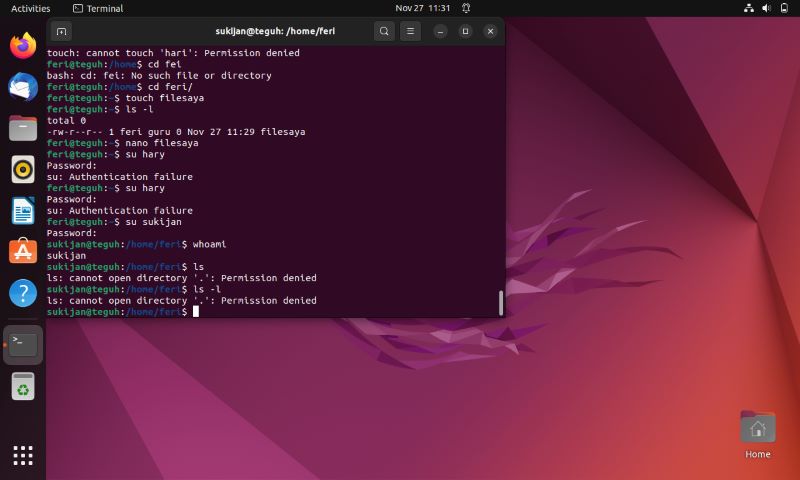The height and width of the screenshot is (480, 800).
Task: Click the title 'sukijan@teguh: /home/feri'
Action: tap(275, 31)
